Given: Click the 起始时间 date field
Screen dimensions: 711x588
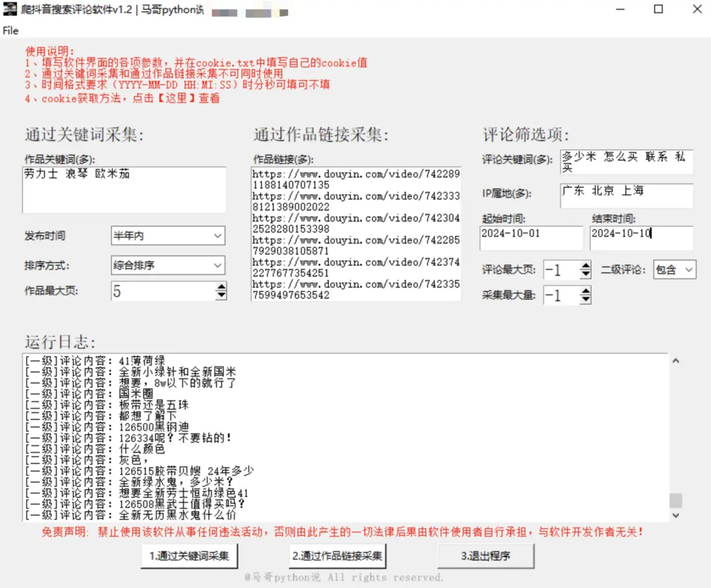Looking at the screenshot, I should [531, 238].
